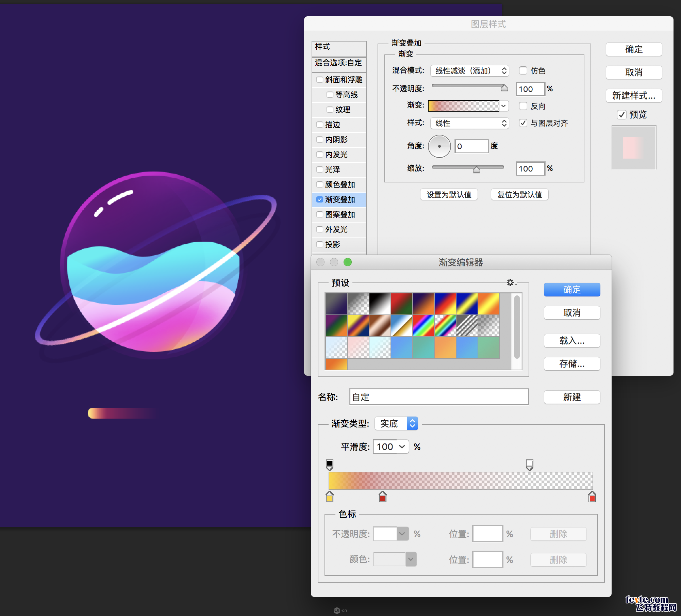Screen dimensions: 681x616
Task: Open the 色标 不透明度 dropdown arrow
Action: pos(402,534)
